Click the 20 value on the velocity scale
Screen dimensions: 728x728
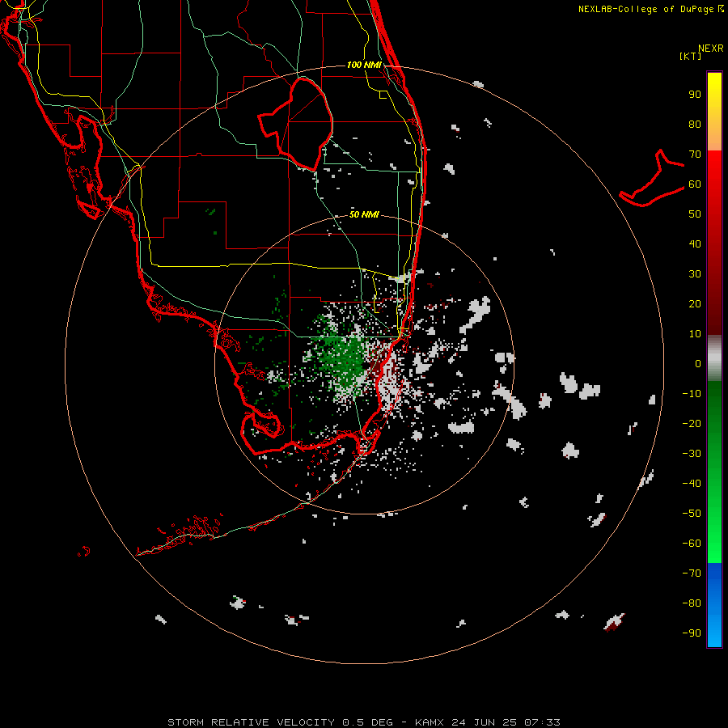point(695,303)
